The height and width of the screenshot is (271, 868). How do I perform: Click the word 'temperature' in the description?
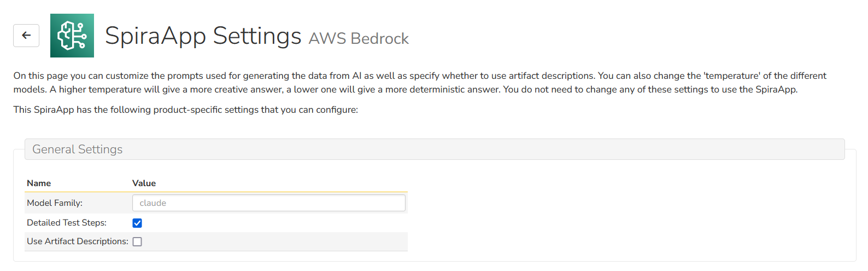pyautogui.click(x=731, y=76)
